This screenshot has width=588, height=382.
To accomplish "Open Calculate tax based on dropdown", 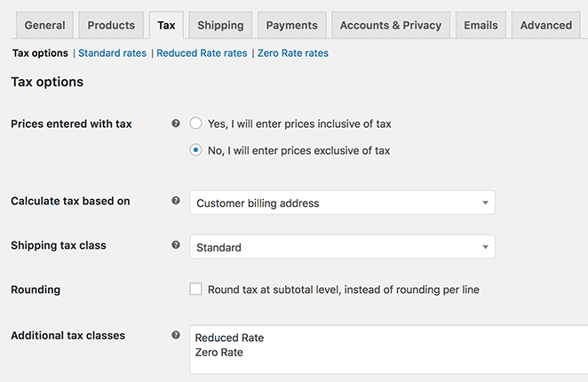I will click(x=342, y=203).
